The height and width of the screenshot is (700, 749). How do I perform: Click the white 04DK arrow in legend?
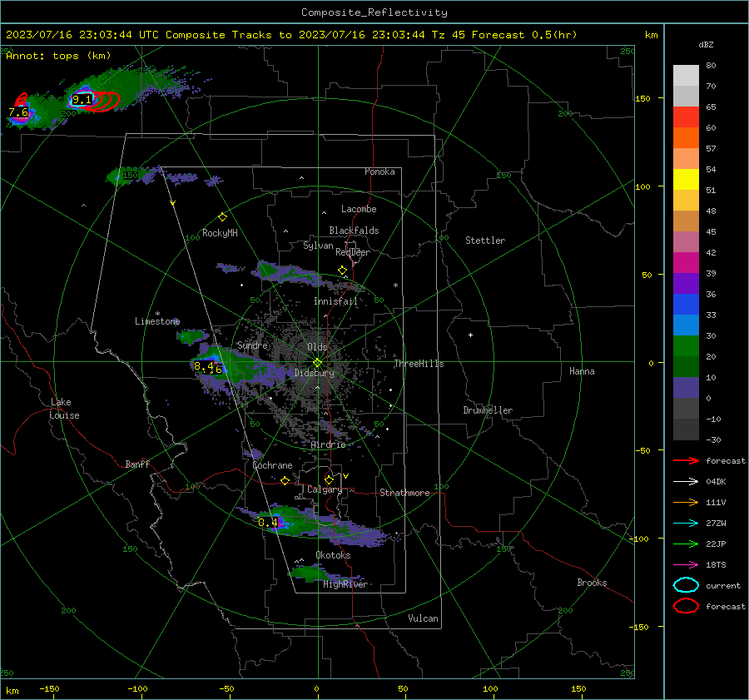(686, 482)
